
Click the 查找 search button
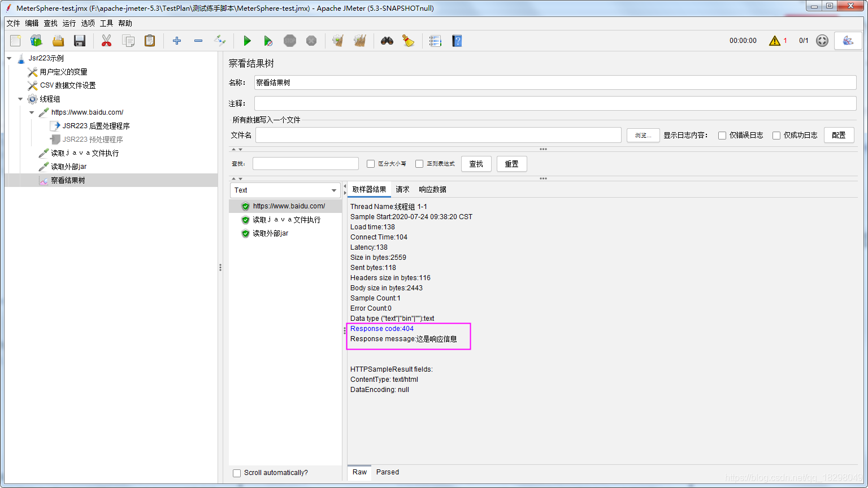tap(476, 164)
